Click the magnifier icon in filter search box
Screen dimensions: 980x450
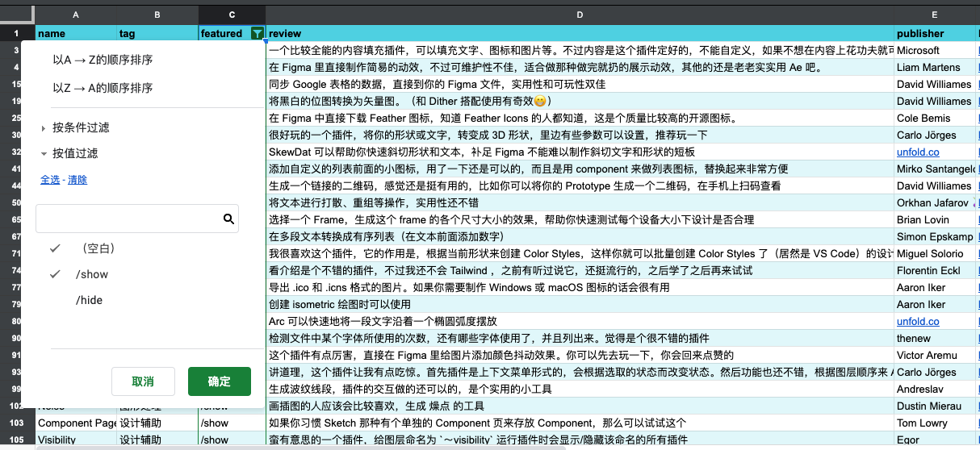point(228,219)
